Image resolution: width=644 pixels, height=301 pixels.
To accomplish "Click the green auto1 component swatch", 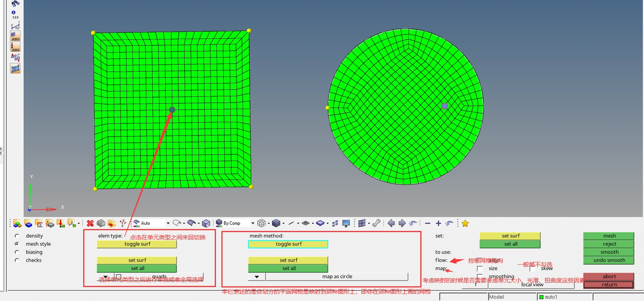I will (x=541, y=297).
